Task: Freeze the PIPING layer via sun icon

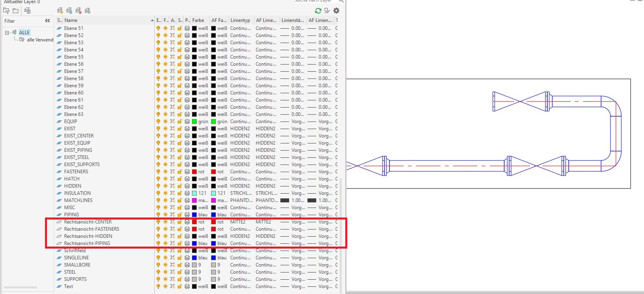Action: [165, 215]
